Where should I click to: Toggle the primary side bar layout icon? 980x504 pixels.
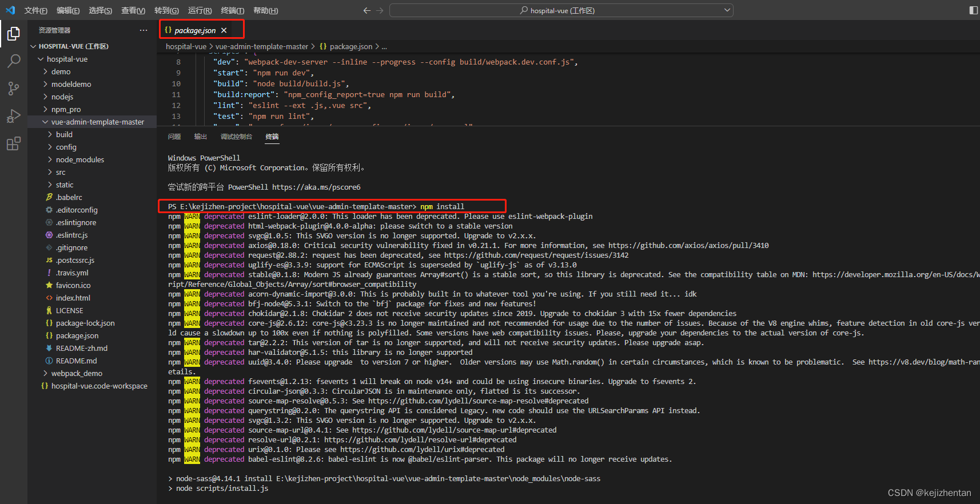(x=974, y=10)
